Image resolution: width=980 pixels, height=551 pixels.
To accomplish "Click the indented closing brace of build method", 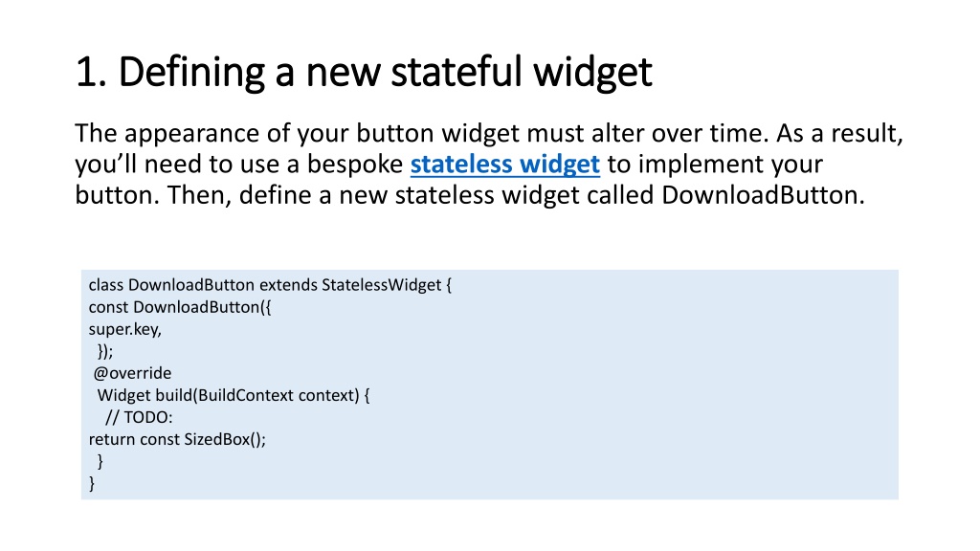I will tap(100, 462).
